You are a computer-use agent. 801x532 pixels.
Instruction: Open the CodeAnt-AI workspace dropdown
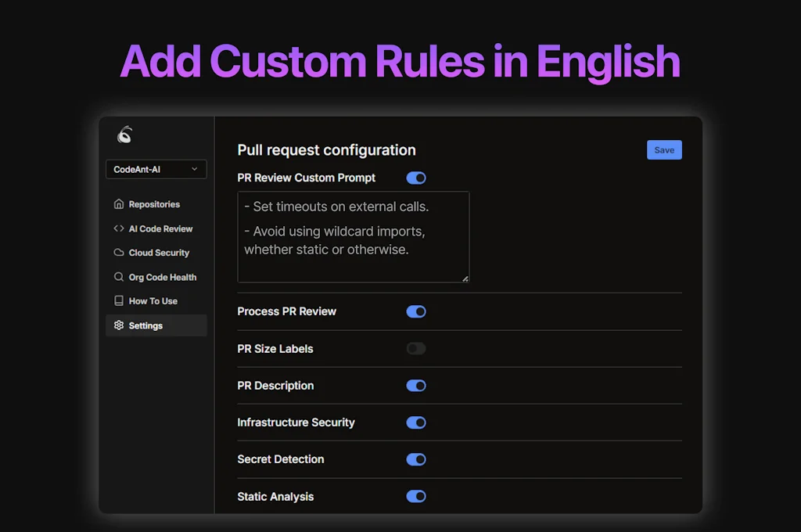[156, 169]
